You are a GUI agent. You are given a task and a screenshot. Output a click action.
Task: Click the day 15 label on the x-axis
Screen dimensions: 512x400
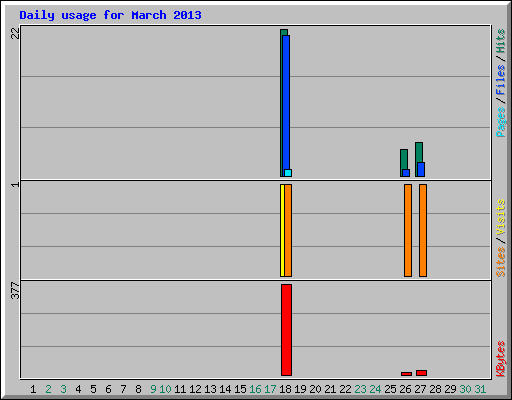tap(240, 389)
